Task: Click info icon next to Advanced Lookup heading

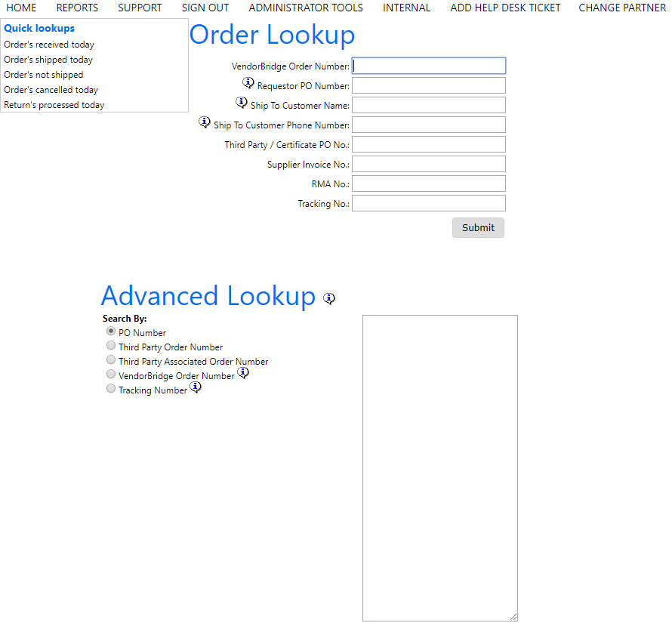Action: 329,298
